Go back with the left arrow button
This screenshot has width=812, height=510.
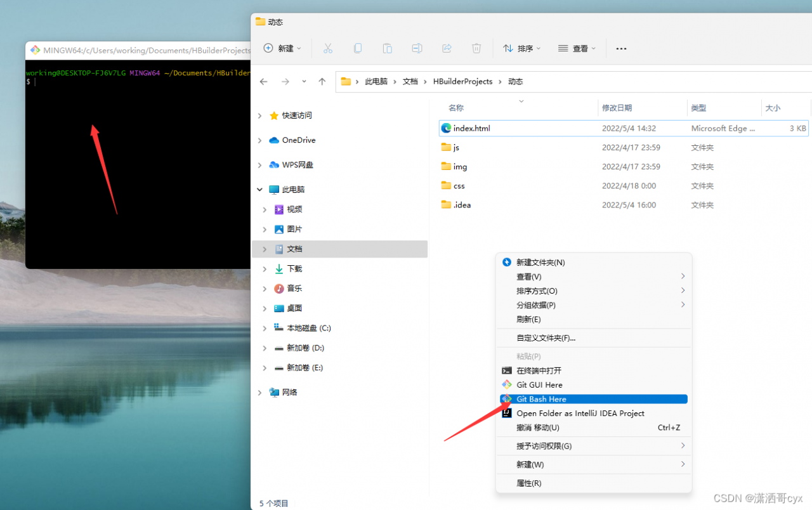[x=264, y=82]
